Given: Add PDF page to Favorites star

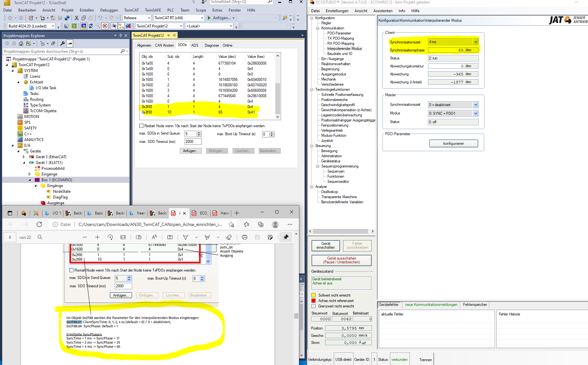Looking at the screenshot, I should (232, 224).
